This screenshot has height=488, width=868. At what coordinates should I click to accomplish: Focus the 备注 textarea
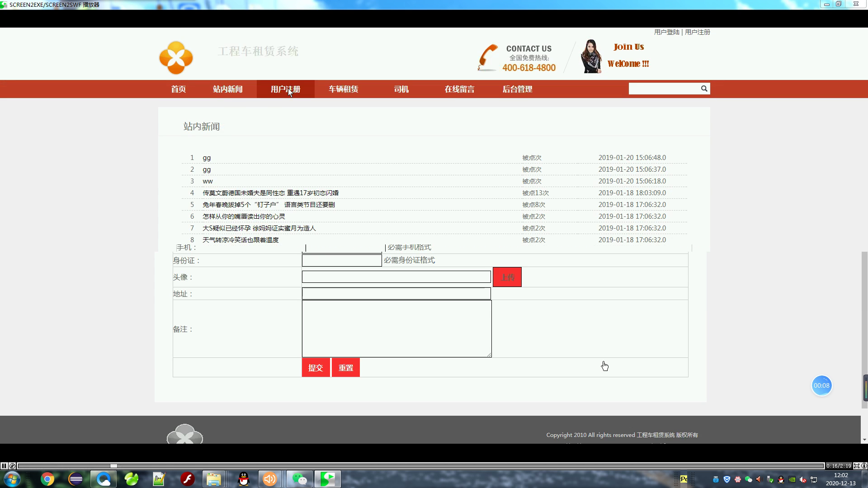click(396, 328)
